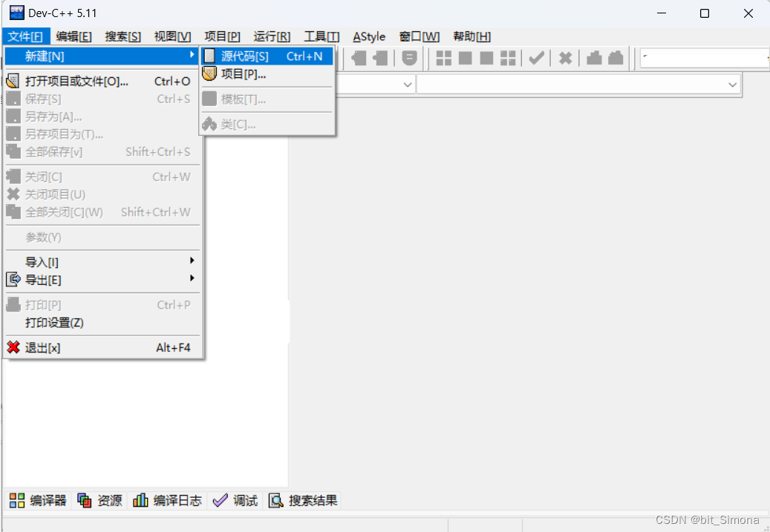
Task: Open the 视图[V] menu
Action: click(x=172, y=36)
